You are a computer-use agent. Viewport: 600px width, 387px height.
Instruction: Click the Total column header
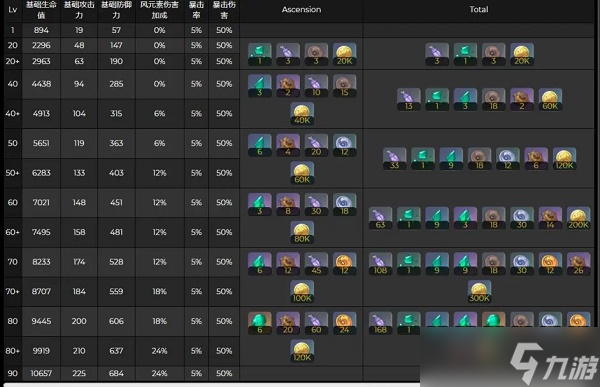[x=479, y=10]
